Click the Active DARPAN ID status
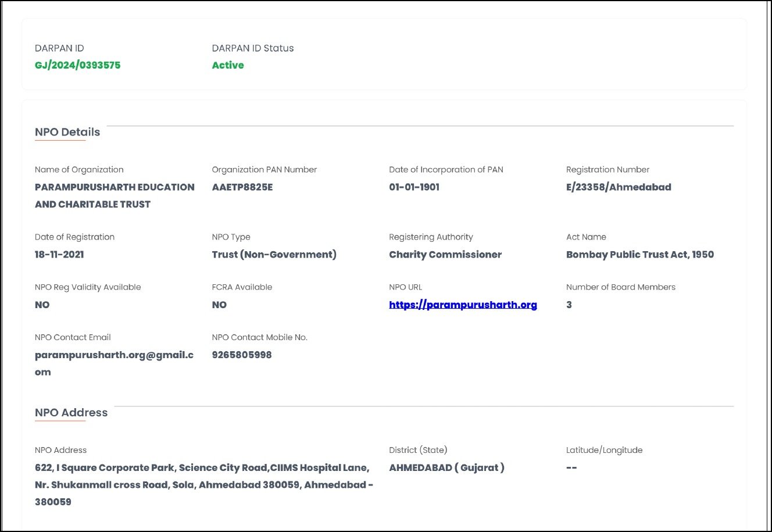772x532 pixels. [x=228, y=65]
